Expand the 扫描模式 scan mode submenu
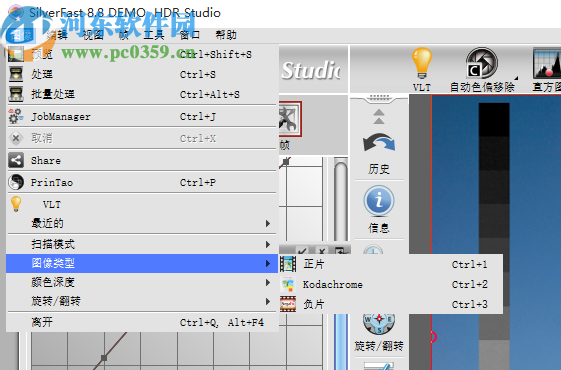The width and height of the screenshot is (561, 370). click(142, 244)
